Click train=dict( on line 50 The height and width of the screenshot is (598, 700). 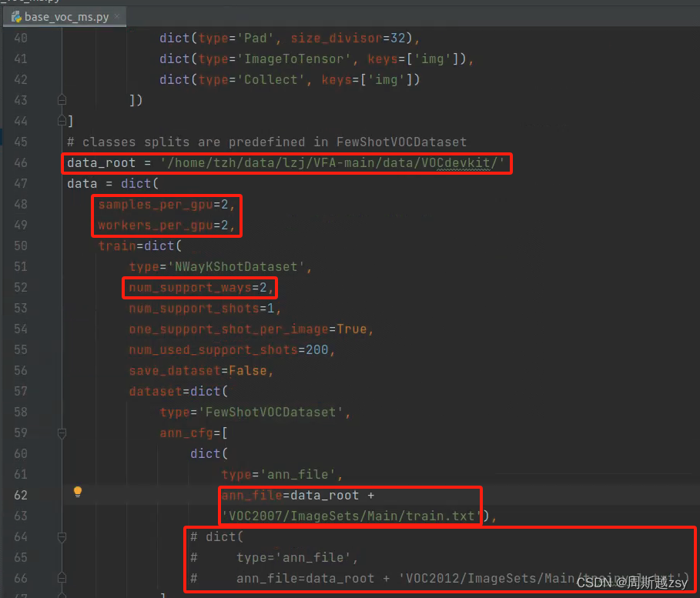pyautogui.click(x=139, y=246)
